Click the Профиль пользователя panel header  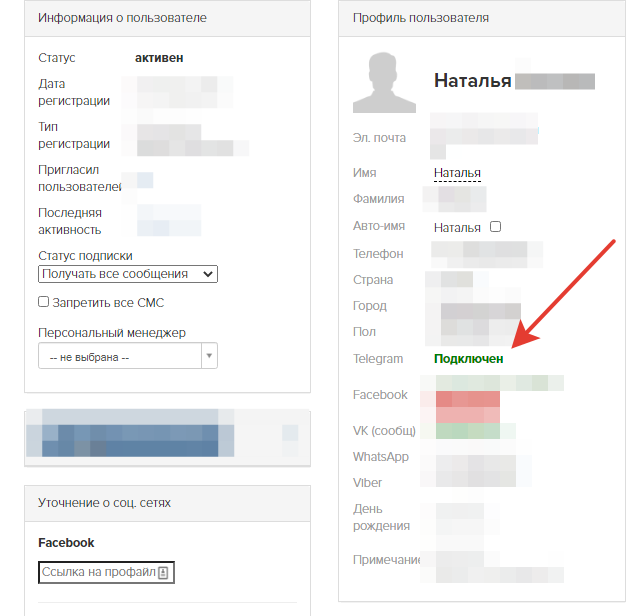click(482, 18)
